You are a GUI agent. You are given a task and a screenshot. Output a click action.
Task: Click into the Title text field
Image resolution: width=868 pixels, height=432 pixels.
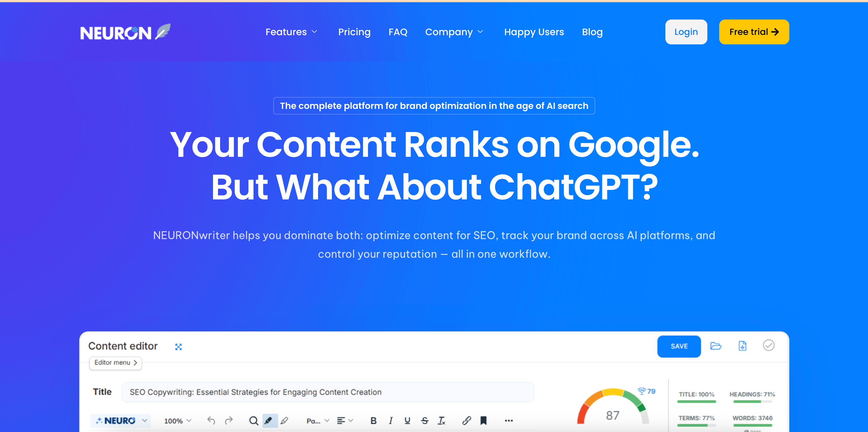click(327, 392)
